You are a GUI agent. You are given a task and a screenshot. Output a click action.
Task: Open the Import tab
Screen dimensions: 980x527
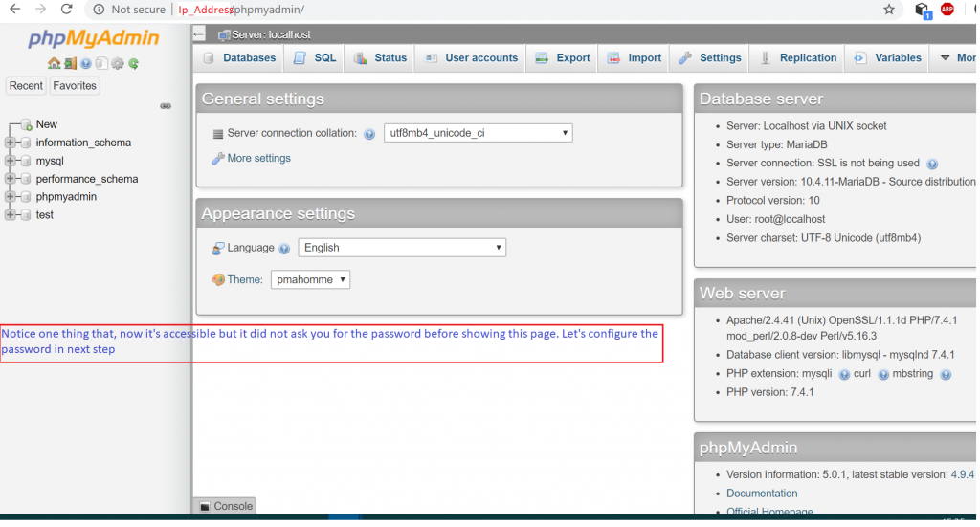pos(635,58)
